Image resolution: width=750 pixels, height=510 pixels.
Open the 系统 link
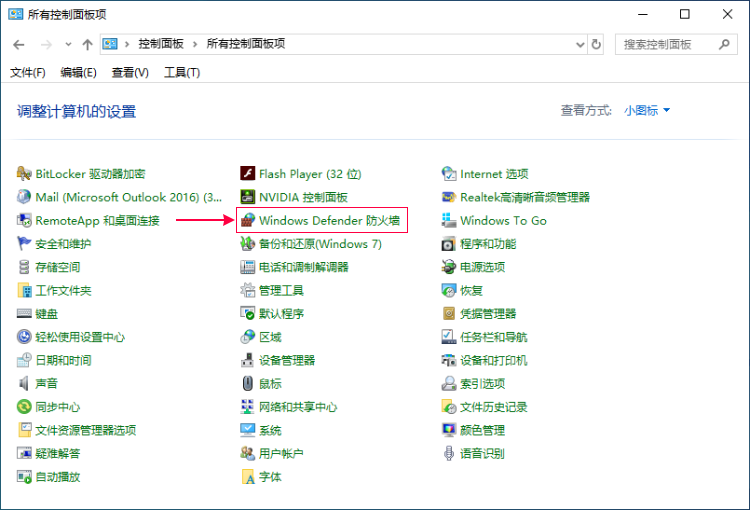pos(270,430)
